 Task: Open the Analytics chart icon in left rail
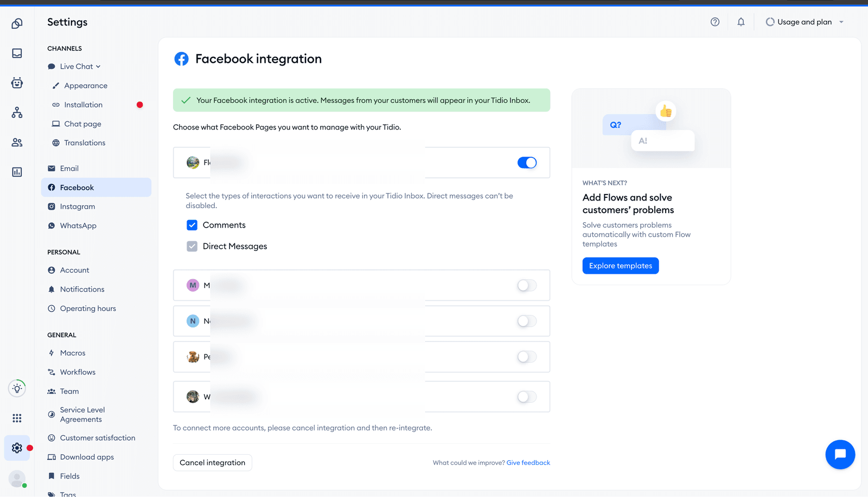click(17, 172)
